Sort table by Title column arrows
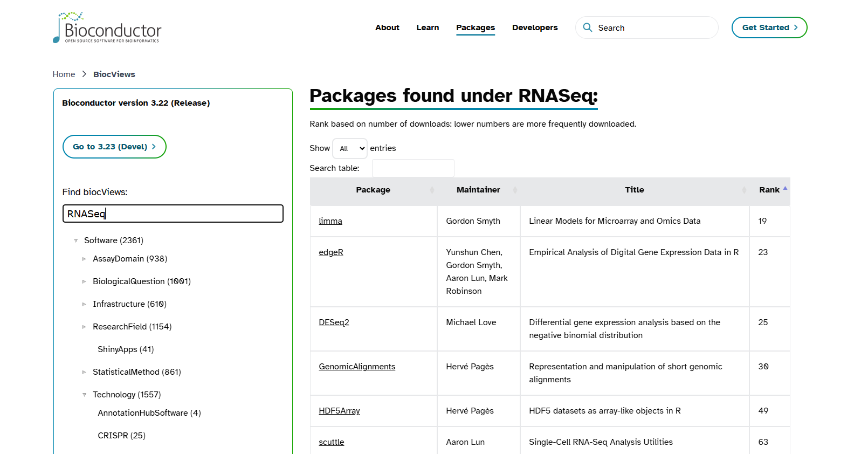The height and width of the screenshot is (454, 868). coord(744,190)
